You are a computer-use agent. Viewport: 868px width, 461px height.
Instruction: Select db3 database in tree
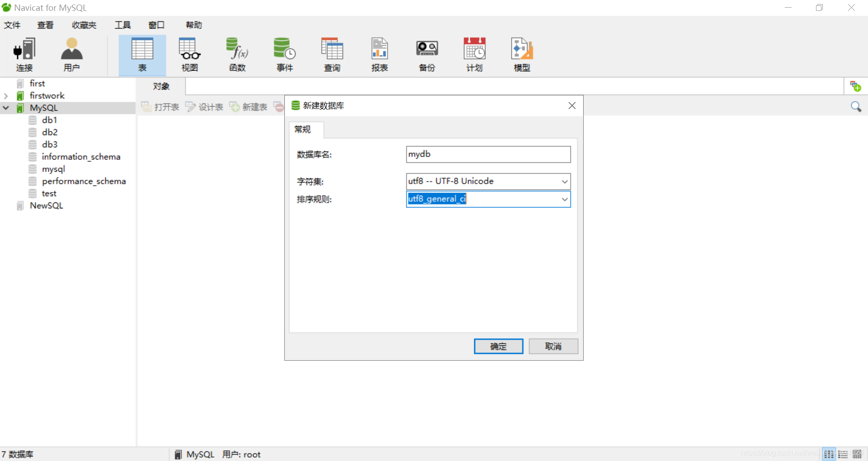coord(49,145)
